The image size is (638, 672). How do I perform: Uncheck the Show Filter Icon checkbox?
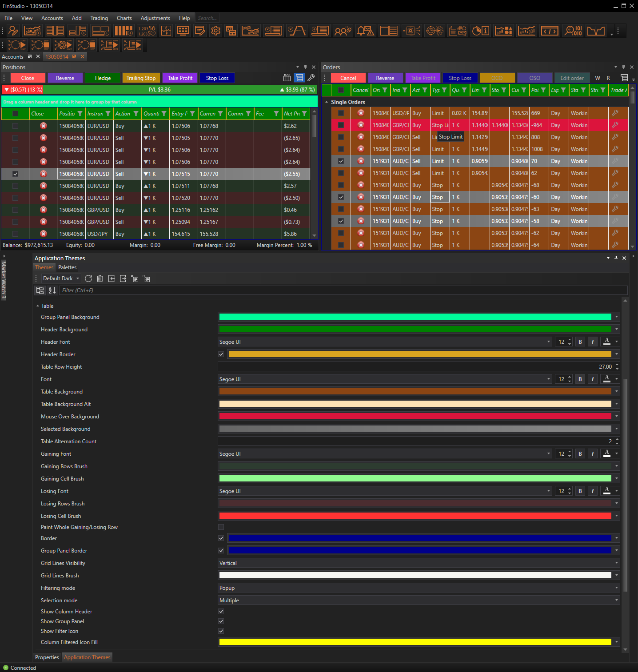coord(221,631)
